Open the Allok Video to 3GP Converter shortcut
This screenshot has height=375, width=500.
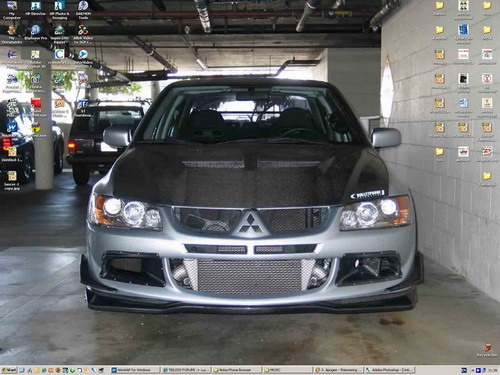point(83,34)
